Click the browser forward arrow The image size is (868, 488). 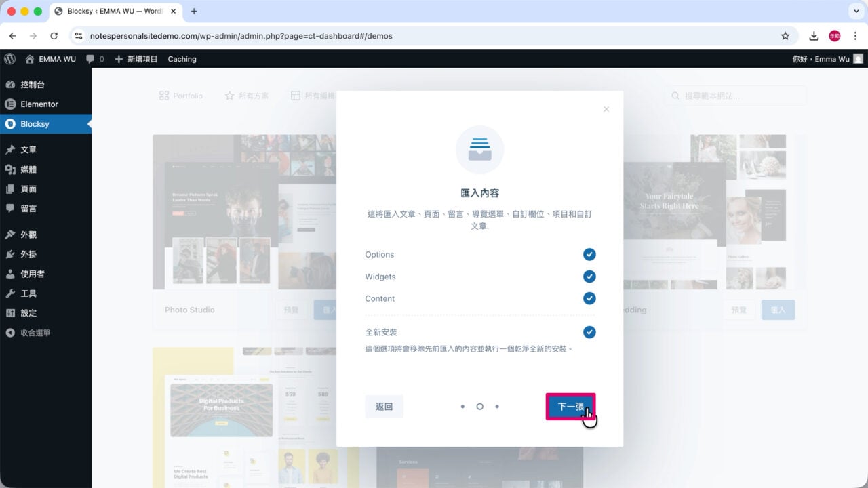(33, 36)
